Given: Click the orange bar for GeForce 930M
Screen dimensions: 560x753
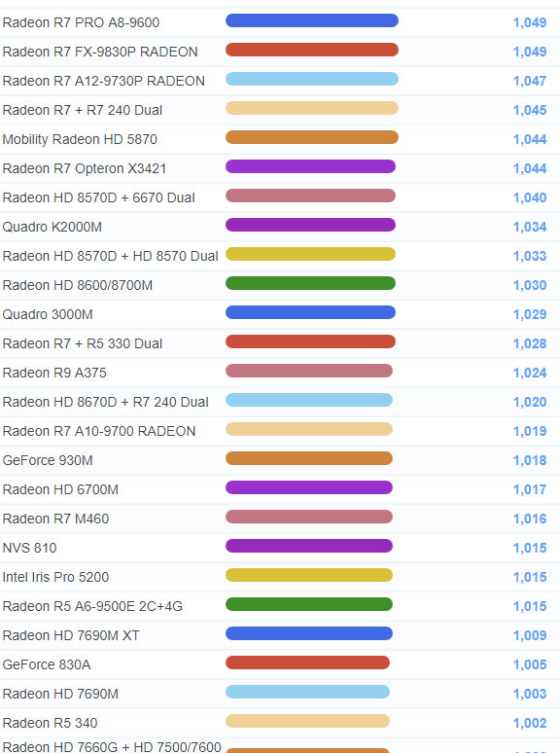Looking at the screenshot, I should tap(309, 458).
